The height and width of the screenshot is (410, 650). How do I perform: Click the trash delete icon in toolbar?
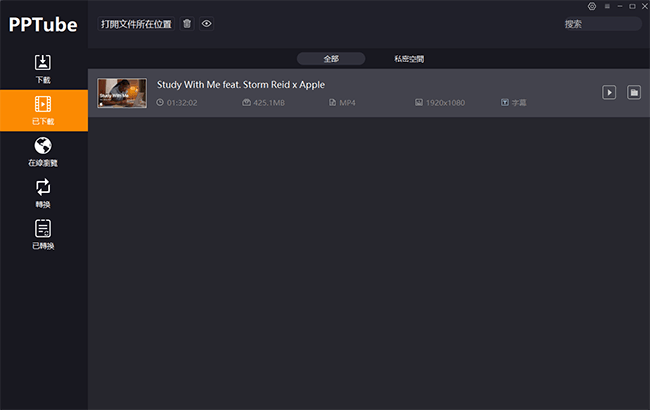tap(187, 23)
